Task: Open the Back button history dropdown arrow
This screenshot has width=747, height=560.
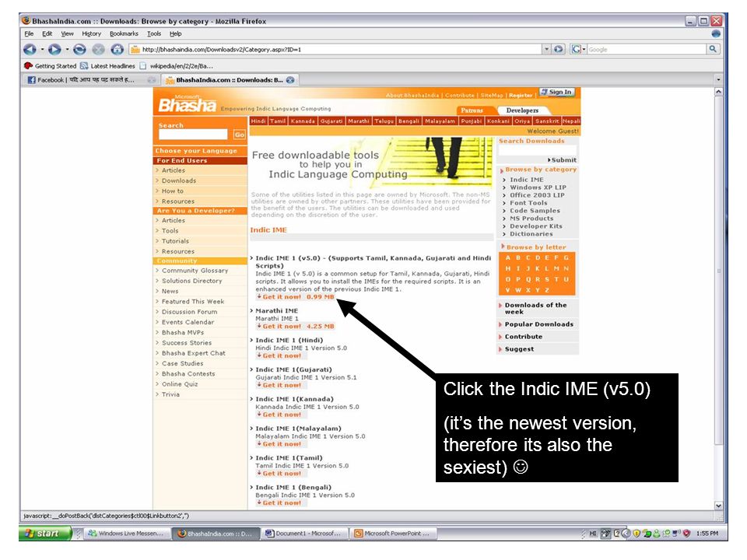Action: click(42, 49)
